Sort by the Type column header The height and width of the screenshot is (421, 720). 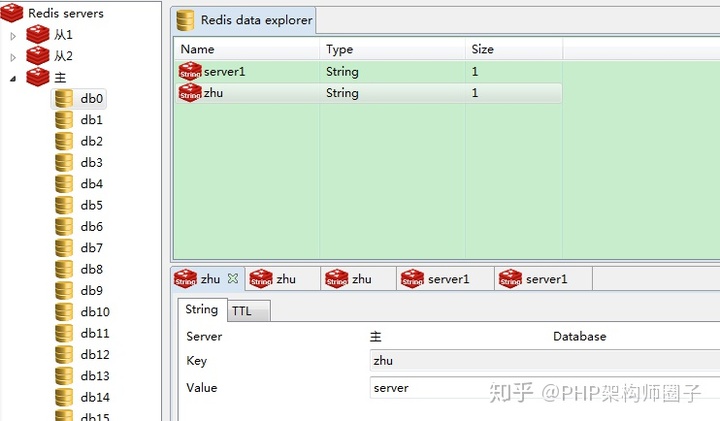[392, 49]
